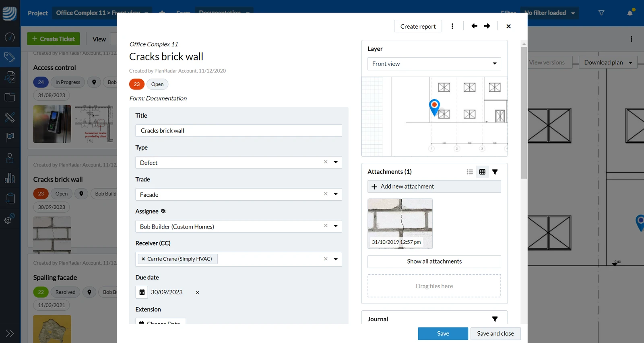
Task: Click the Add new attachment button
Action: pos(434,187)
